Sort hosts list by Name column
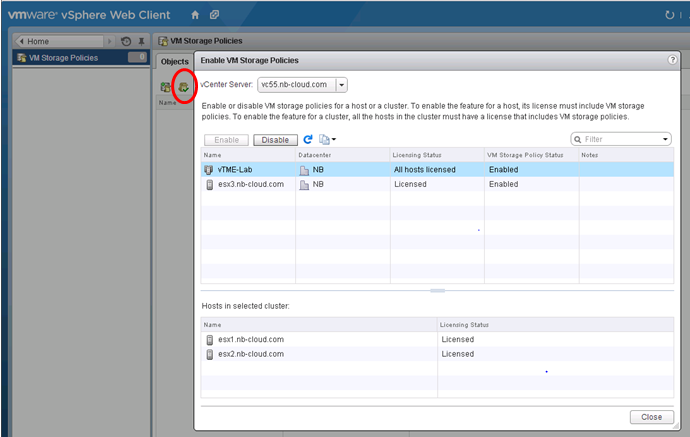Viewport: 690px width, 437px height. tap(319, 325)
